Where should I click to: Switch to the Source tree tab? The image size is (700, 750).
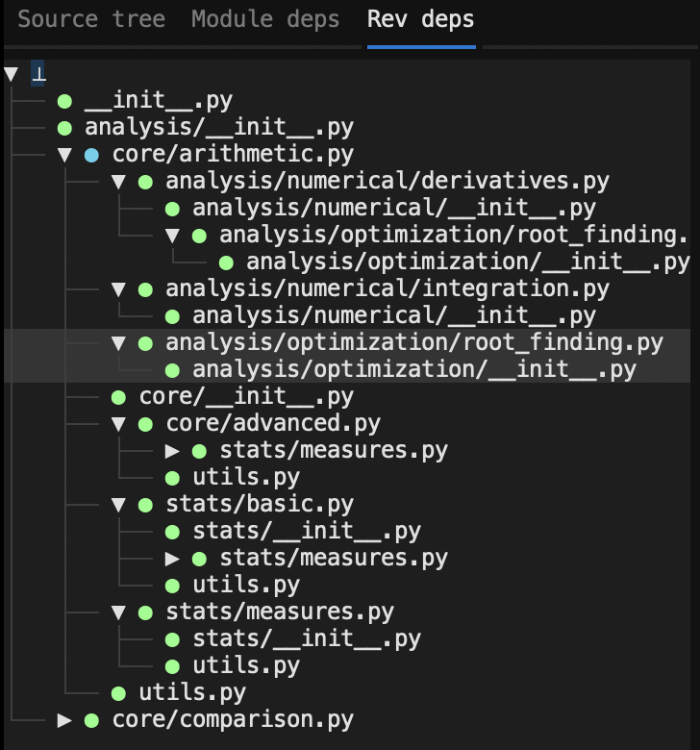click(91, 20)
